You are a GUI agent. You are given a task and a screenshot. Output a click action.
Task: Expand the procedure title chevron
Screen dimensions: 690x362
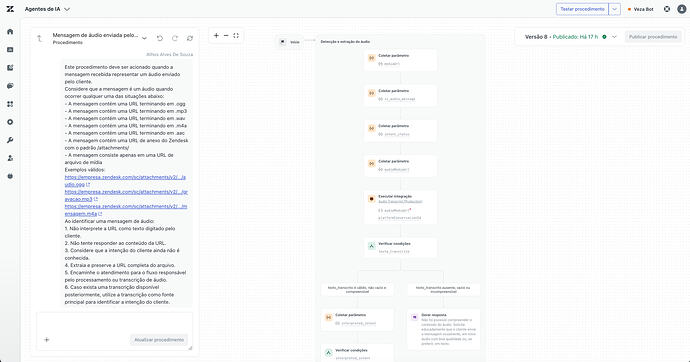[144, 38]
